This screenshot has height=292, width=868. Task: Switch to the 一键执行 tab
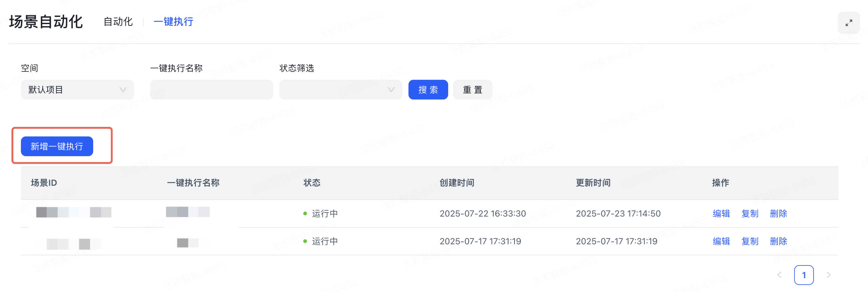click(x=173, y=22)
